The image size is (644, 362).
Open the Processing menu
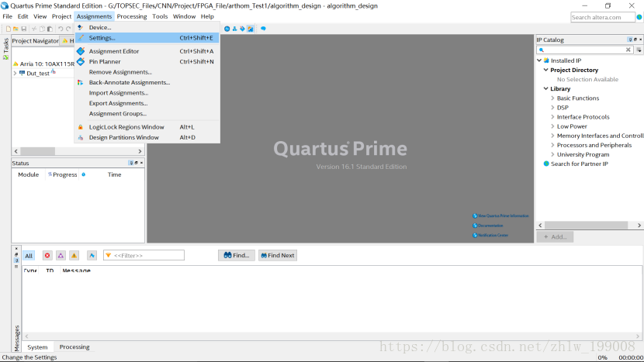(132, 16)
